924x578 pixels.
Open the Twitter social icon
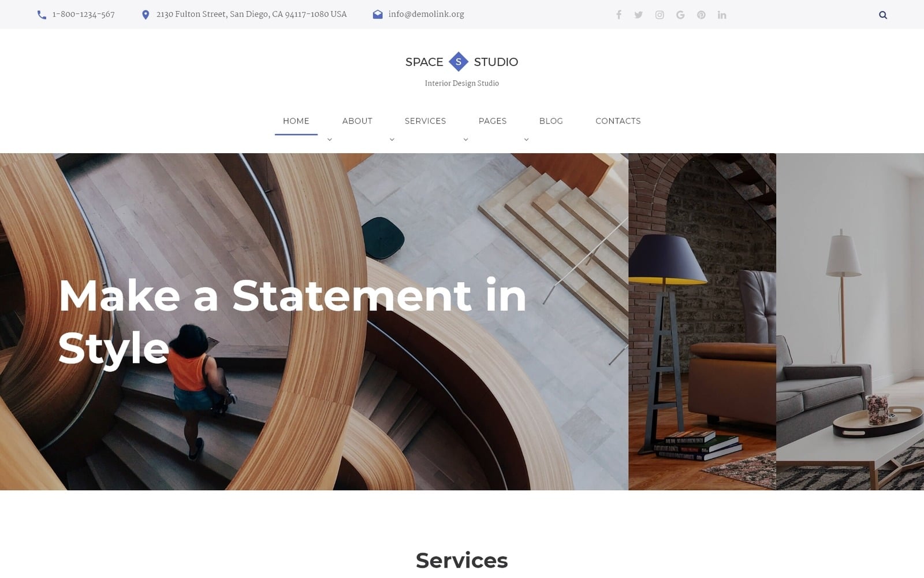point(639,14)
